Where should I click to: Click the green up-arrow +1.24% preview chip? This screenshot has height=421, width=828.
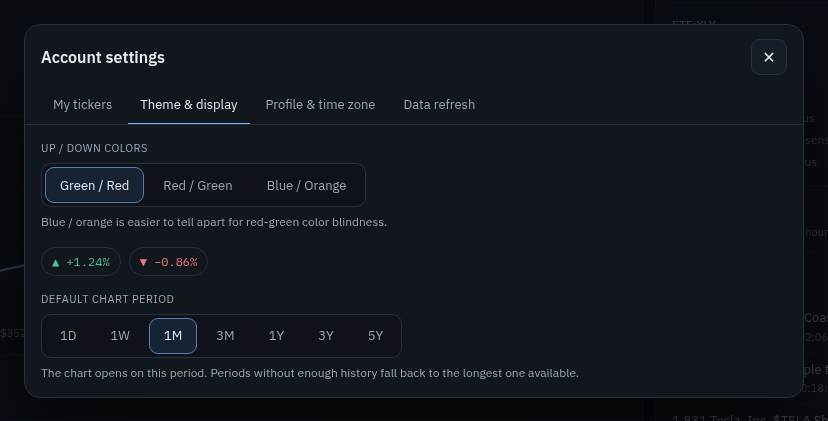click(x=81, y=262)
